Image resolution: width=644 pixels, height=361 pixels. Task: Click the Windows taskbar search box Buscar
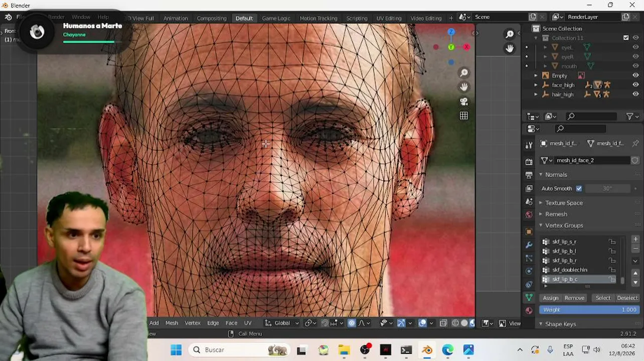(x=239, y=350)
